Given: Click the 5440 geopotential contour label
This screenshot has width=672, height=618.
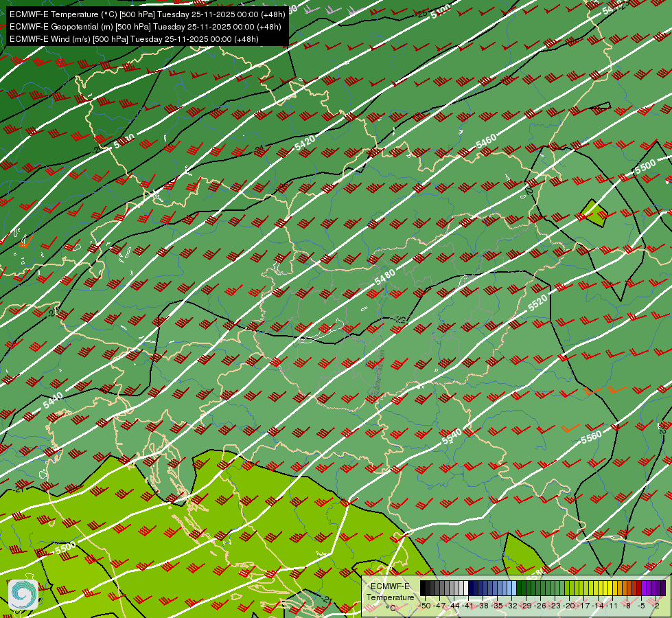Looking at the screenshot, I should [x=53, y=400].
